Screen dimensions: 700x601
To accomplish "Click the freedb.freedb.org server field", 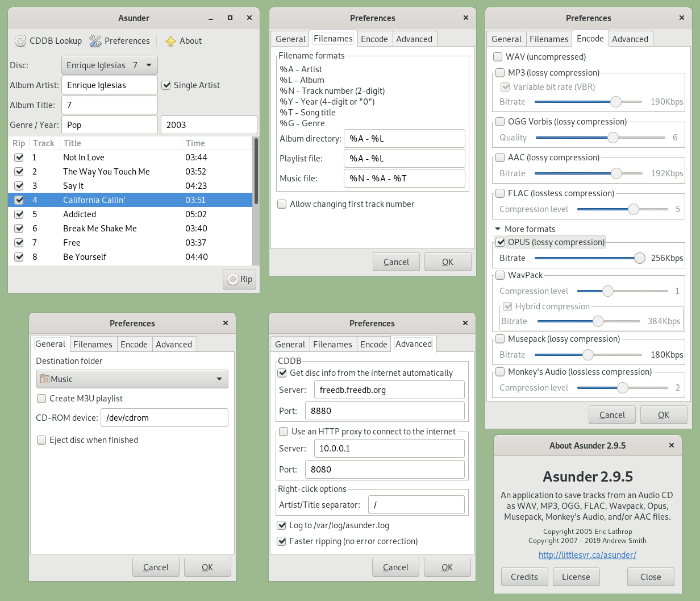I will 389,390.
